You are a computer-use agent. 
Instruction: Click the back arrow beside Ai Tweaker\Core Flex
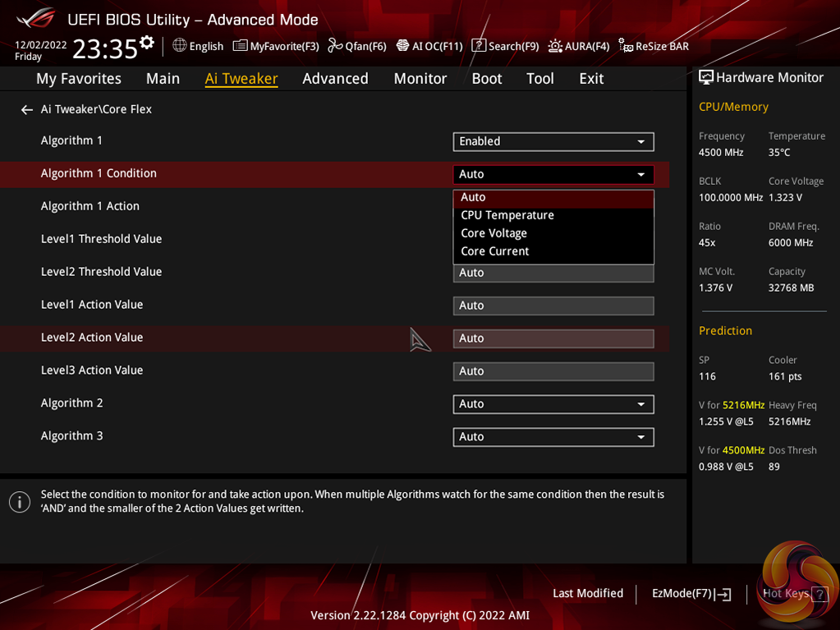tap(27, 110)
